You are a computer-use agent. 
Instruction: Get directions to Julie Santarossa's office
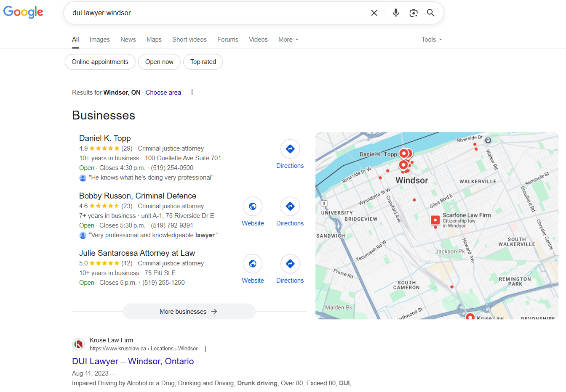290,269
